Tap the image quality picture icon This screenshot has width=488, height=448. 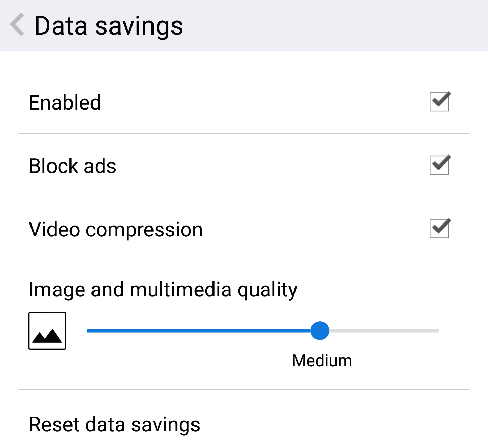pyautogui.click(x=47, y=331)
